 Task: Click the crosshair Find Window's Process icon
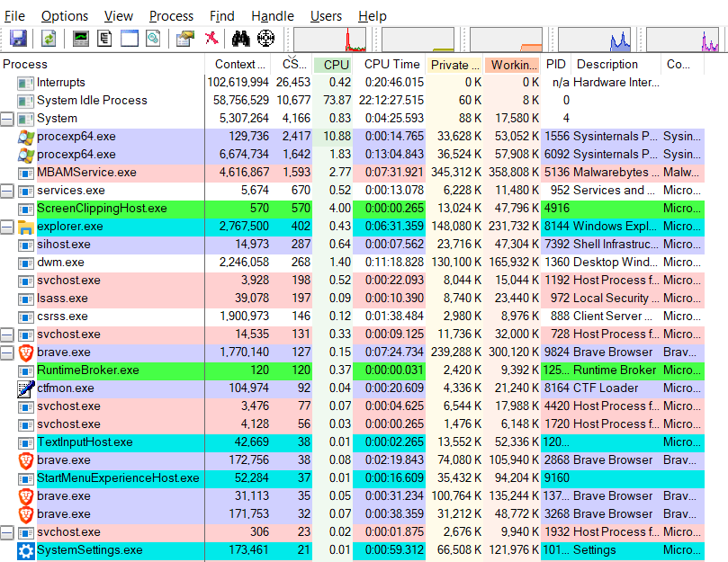[x=266, y=39]
